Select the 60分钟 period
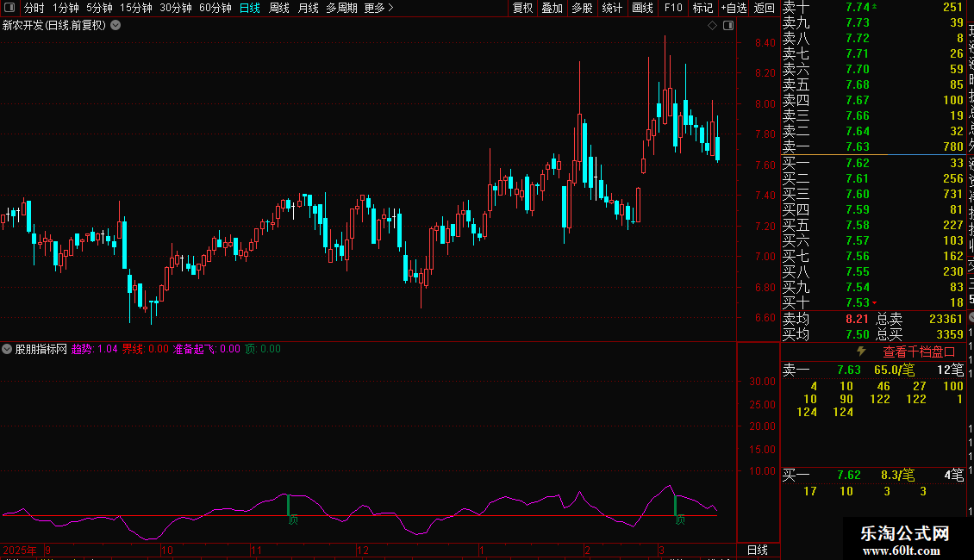 215,8
